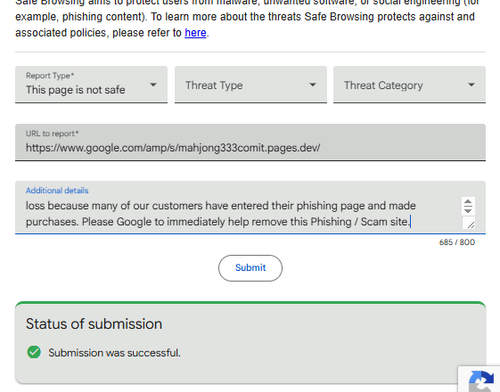The image size is (500, 392).
Task: Expand the Threat Category dropdown
Action: pos(409,85)
